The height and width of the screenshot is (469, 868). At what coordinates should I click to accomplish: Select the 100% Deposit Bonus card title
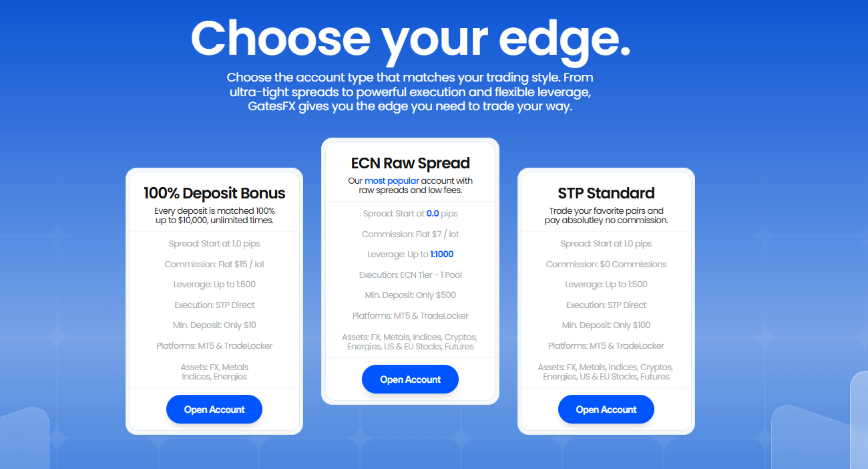[x=214, y=193]
